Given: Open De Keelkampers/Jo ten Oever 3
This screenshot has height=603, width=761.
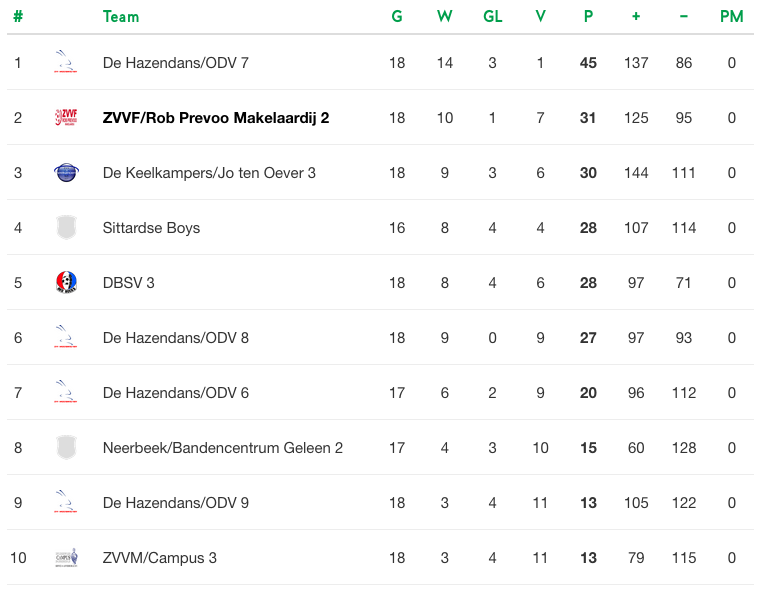Looking at the screenshot, I should tap(209, 173).
